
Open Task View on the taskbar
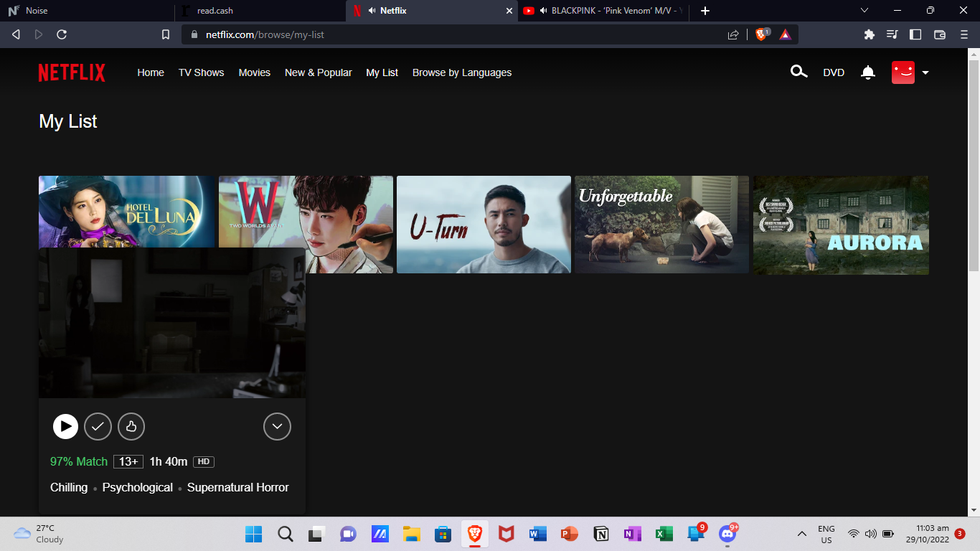(x=317, y=534)
